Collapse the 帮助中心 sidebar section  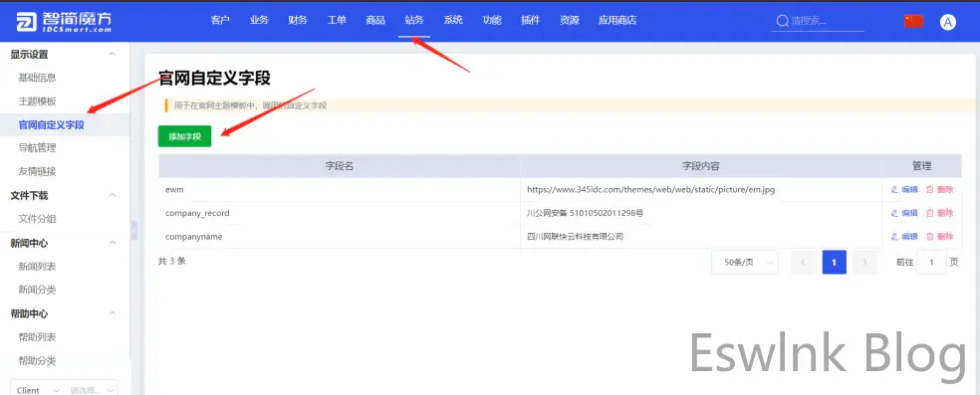click(x=113, y=313)
